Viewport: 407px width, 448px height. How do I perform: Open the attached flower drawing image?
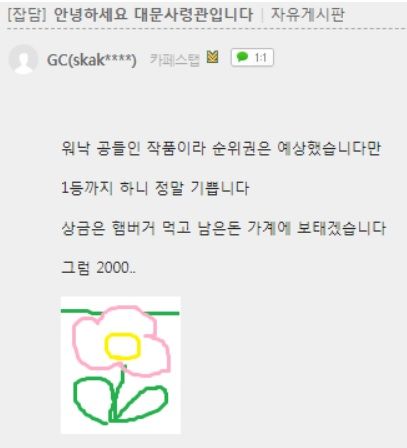click(121, 365)
